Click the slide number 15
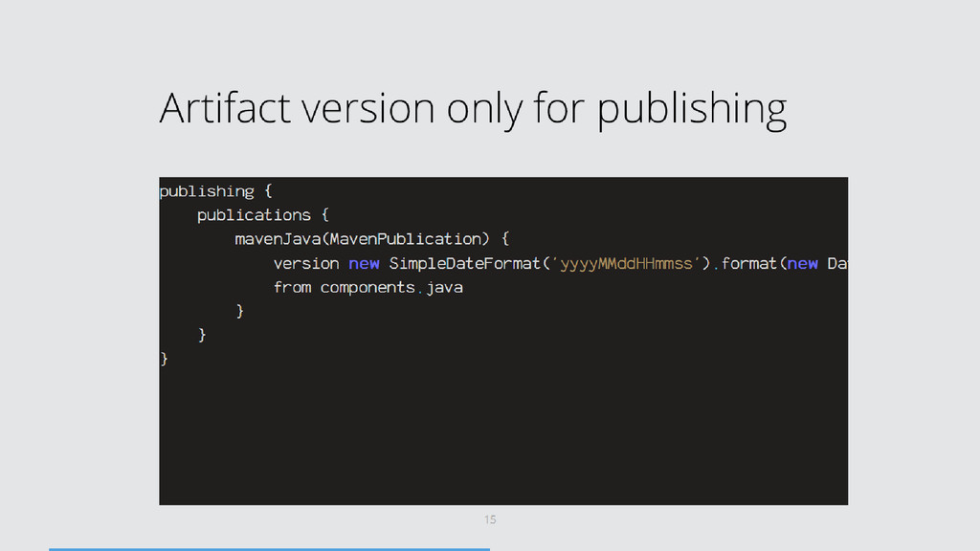The height and width of the screenshot is (551, 980). (490, 519)
